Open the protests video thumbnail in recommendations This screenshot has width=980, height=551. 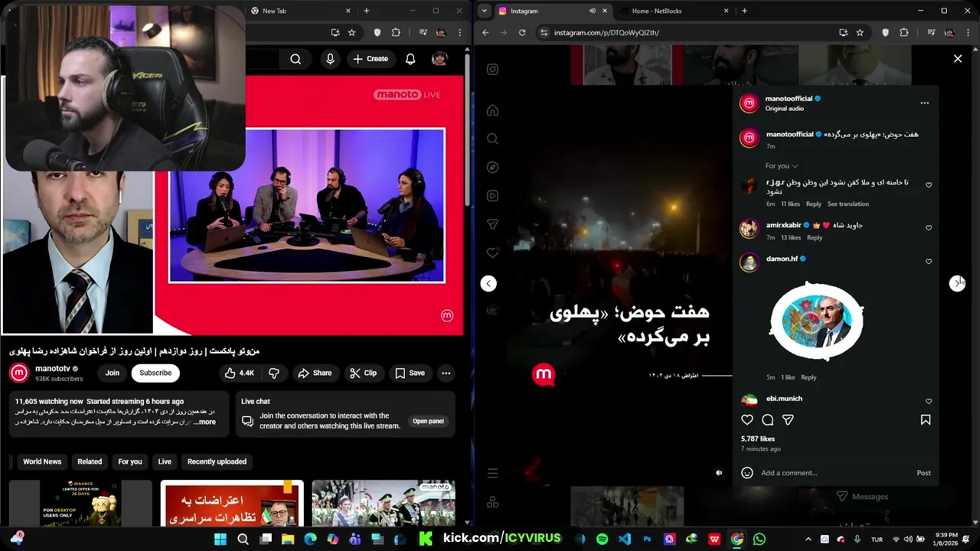pyautogui.click(x=232, y=503)
